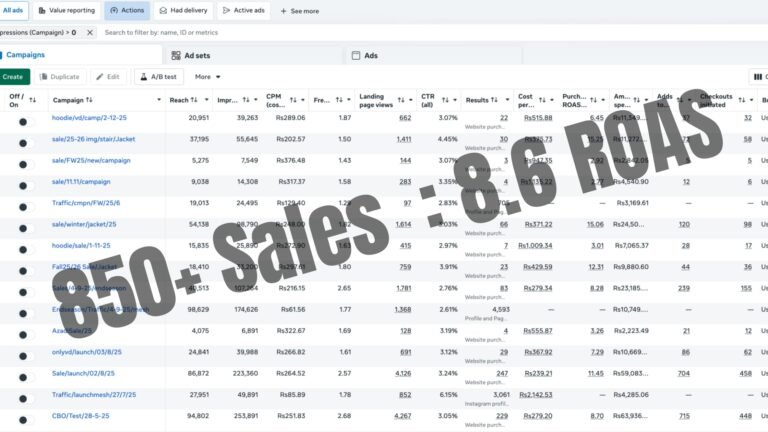Open the Value reporting tab

67,10
